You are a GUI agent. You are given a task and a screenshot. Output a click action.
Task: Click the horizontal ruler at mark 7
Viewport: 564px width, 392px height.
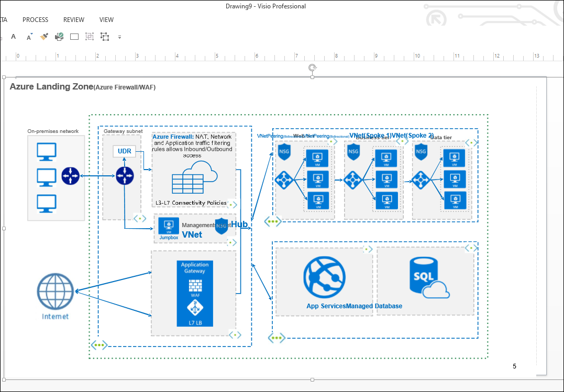[296, 56]
